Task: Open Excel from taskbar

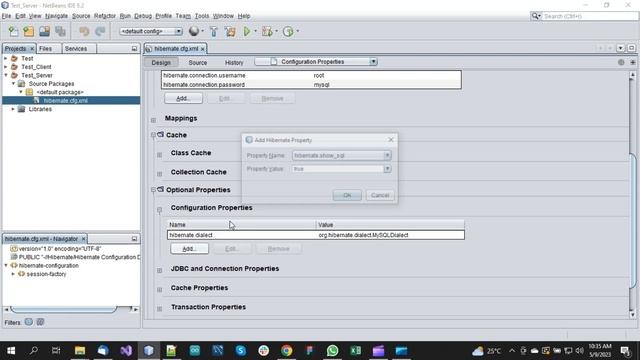Action: (356, 351)
